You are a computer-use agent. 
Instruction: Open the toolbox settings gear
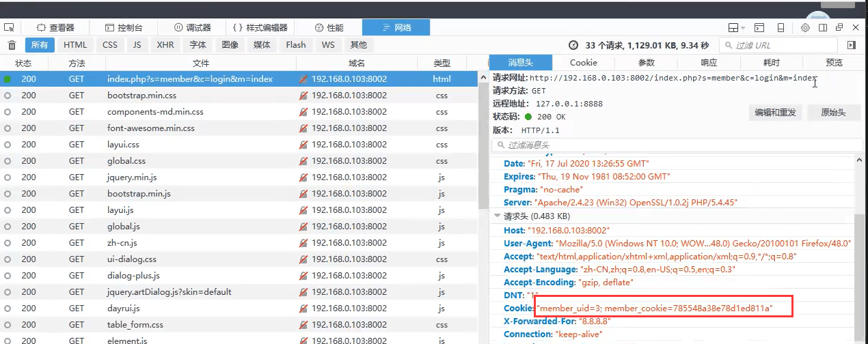[805, 28]
